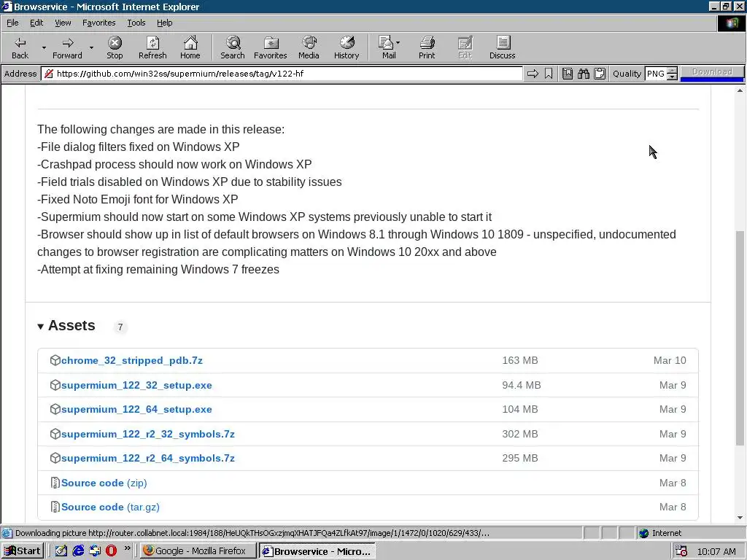Go to the Home page
The image size is (747, 560).
click(x=190, y=47)
